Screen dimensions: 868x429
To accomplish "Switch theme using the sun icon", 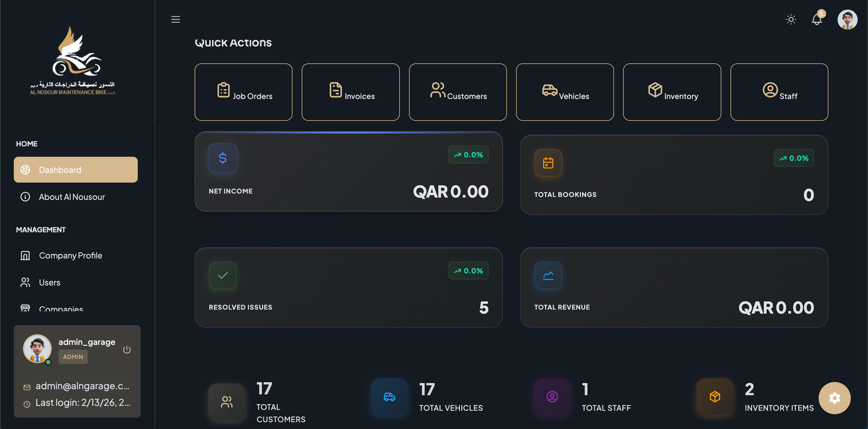I will point(791,20).
